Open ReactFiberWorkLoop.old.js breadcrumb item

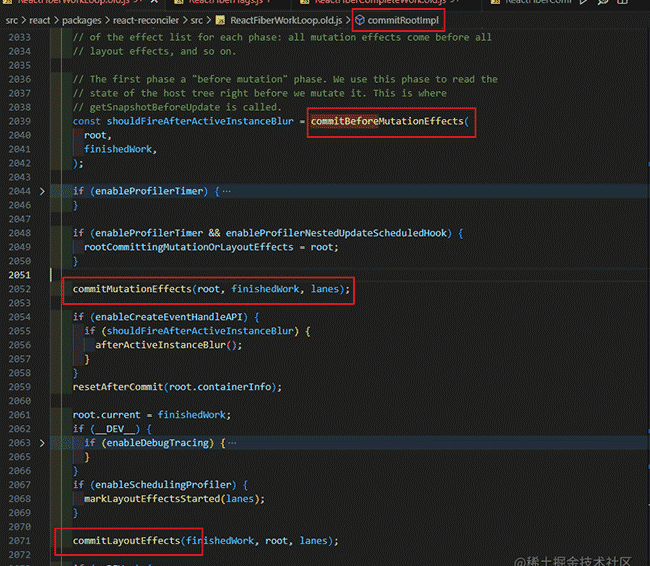point(286,20)
